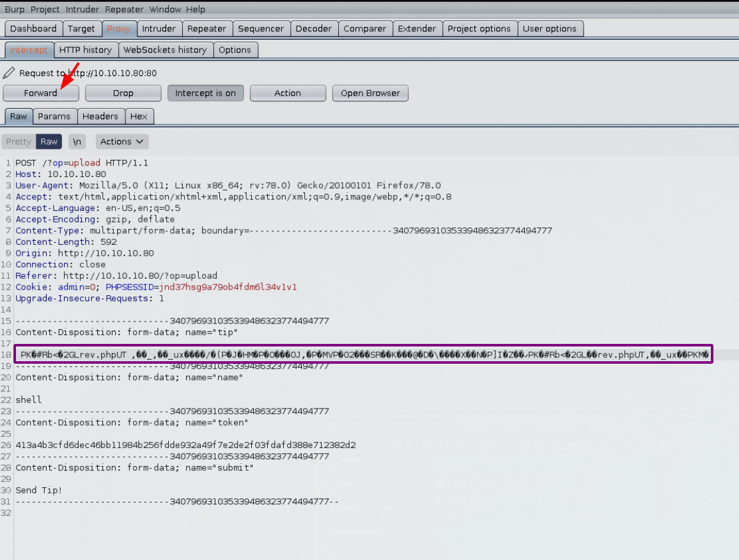Click the Accept-Language header line
739x560 pixels.
click(98, 208)
